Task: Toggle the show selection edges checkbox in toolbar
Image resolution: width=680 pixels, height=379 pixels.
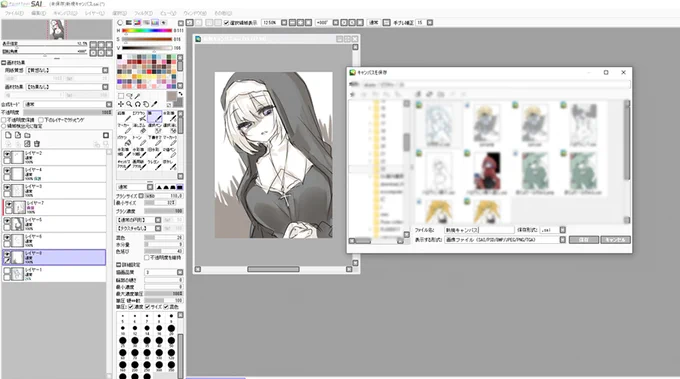Action: [x=226, y=23]
